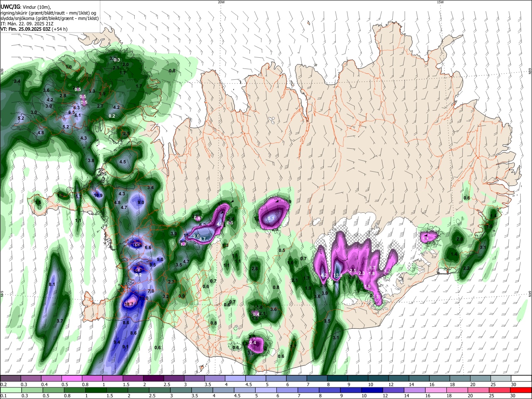Click the 25 label in the snow legend
This screenshot has height=399, width=532.
point(493,384)
